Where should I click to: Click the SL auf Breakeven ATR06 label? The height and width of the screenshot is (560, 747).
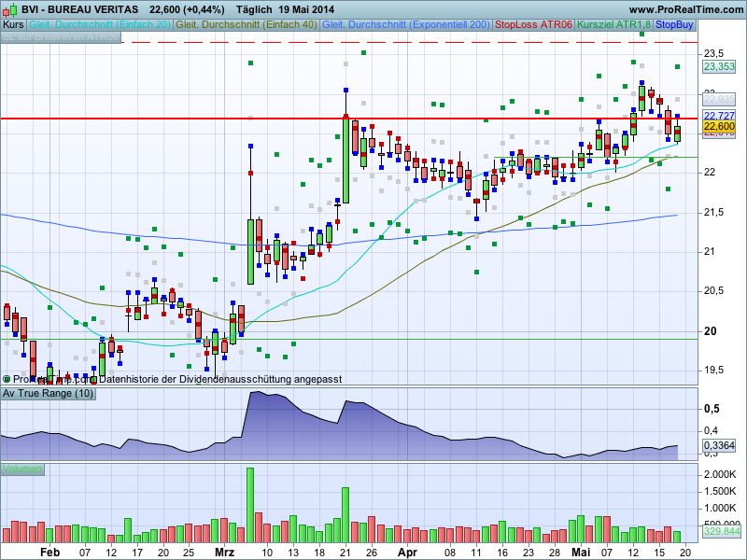[61, 36]
